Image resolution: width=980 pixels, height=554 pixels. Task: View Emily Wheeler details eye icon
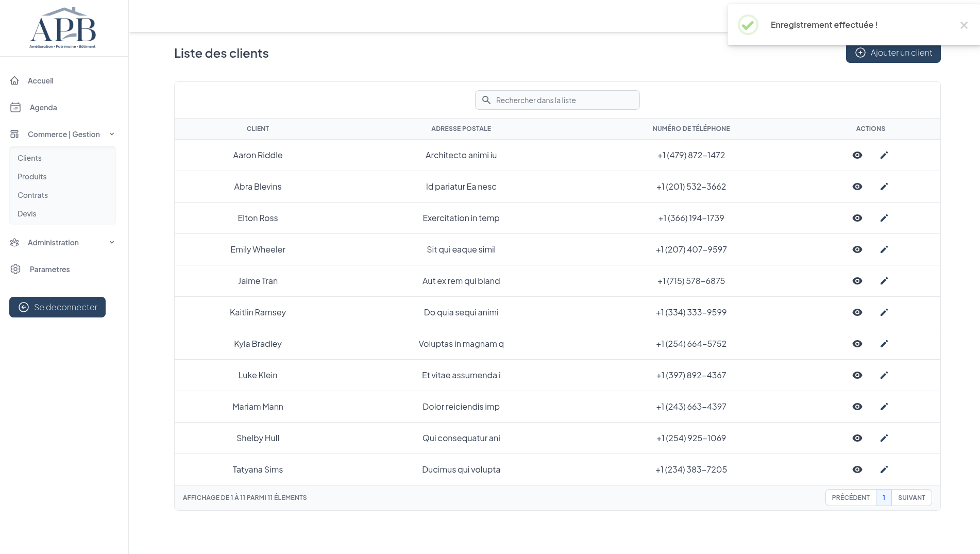(857, 249)
